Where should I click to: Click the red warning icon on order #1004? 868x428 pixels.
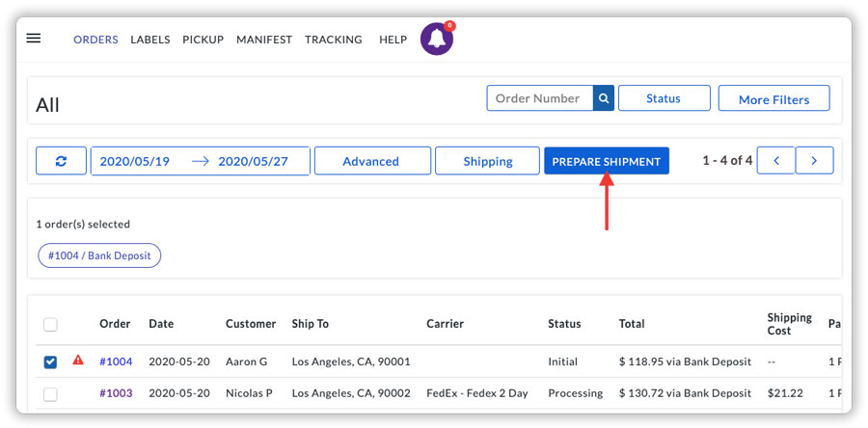coord(78,361)
